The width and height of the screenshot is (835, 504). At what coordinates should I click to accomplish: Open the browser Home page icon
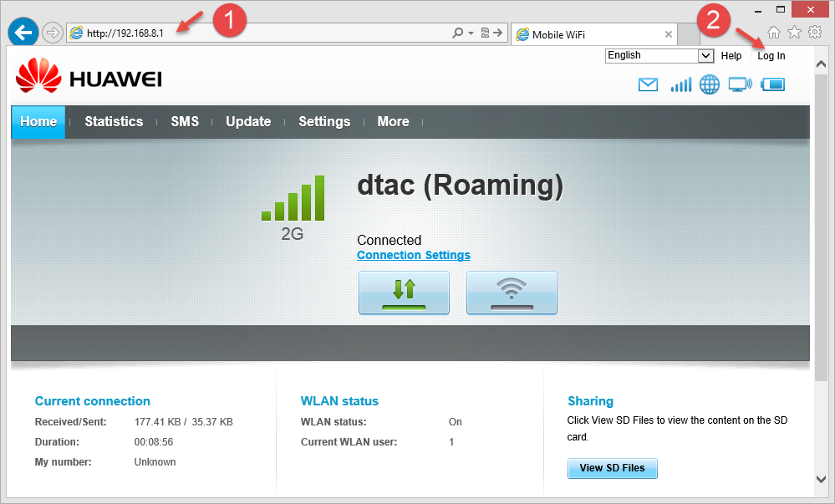point(774,33)
